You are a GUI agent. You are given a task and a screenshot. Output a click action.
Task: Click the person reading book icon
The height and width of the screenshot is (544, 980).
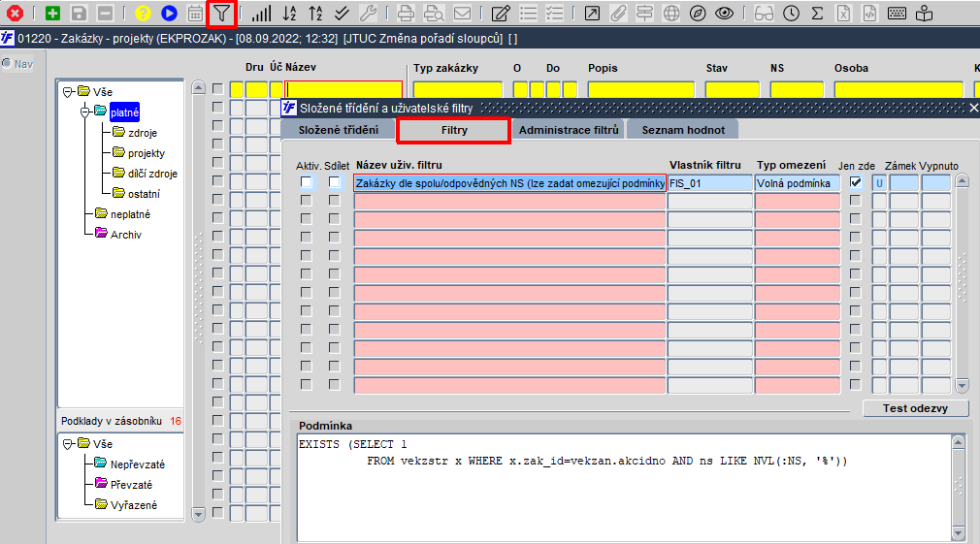click(x=924, y=14)
